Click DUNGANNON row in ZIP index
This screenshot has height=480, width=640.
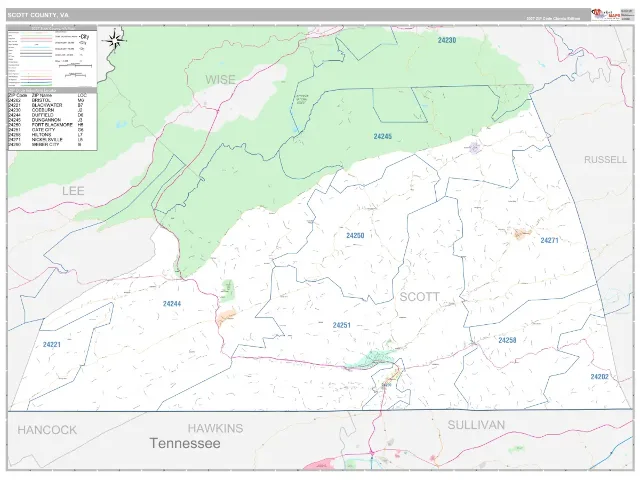[46, 120]
